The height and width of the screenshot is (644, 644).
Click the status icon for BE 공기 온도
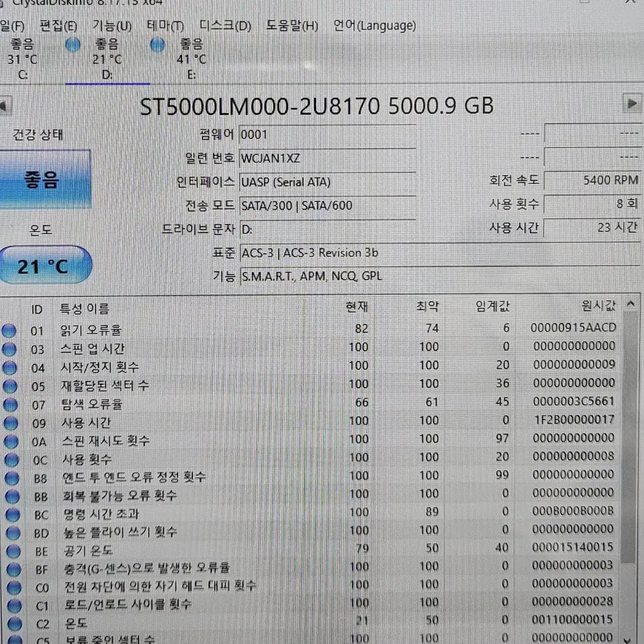14,551
